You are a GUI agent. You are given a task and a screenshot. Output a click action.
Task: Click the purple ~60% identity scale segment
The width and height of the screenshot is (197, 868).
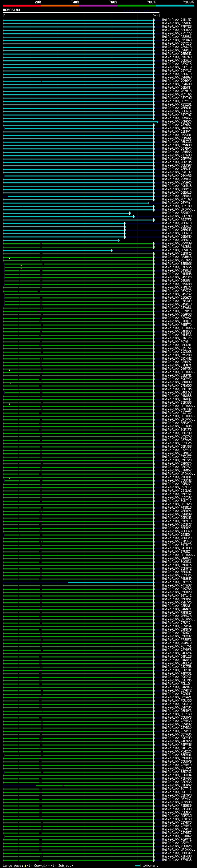(99, 6)
